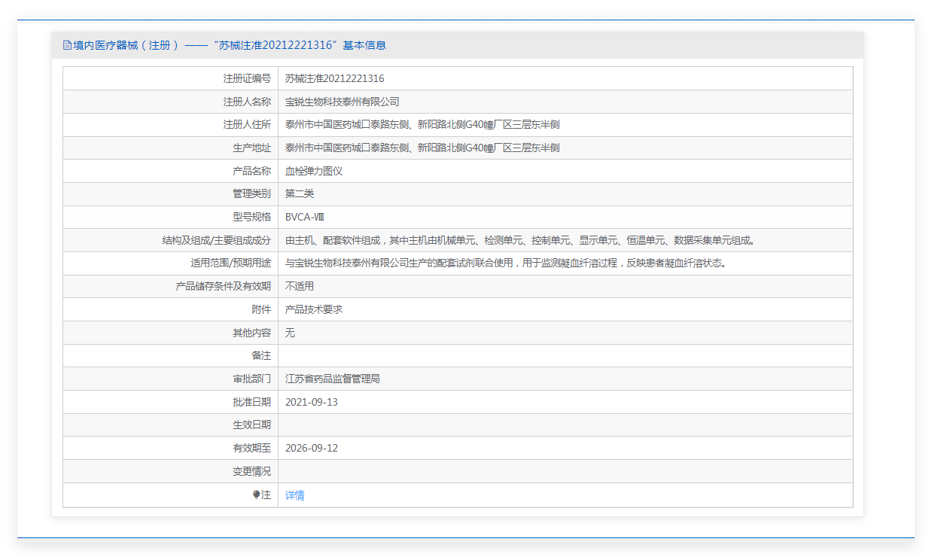The height and width of the screenshot is (560, 932).
Task: Click the 审批部门 row label
Action: click(251, 379)
